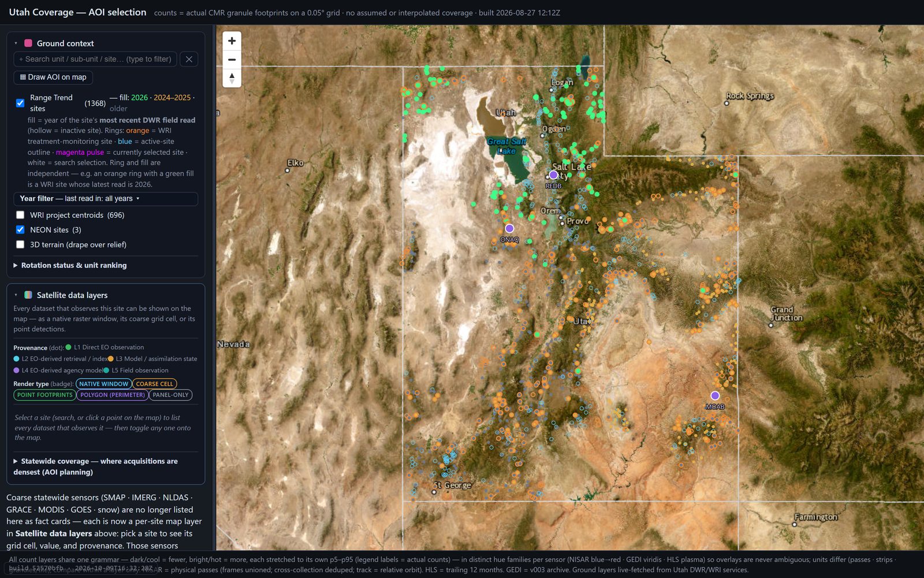Toggle Range Trend sites checkbox
The height and width of the screenshot is (578, 924).
20,103
